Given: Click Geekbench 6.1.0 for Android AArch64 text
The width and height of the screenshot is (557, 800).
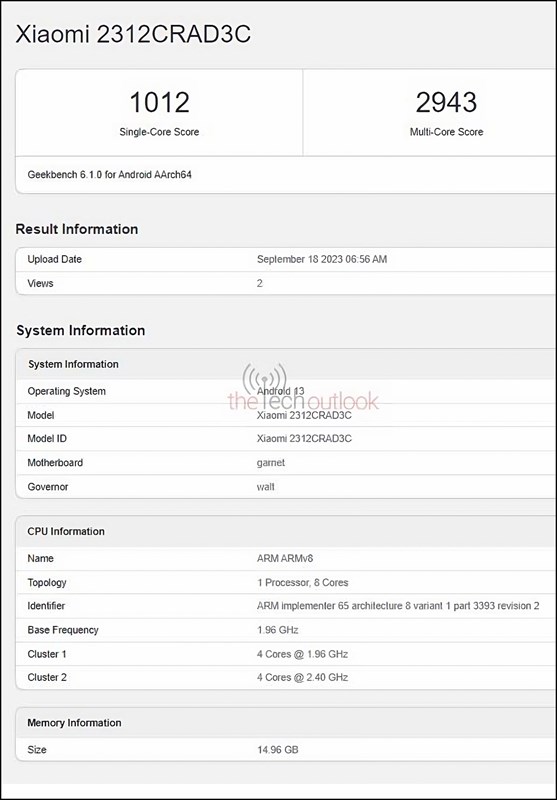Looking at the screenshot, I should (x=110, y=174).
